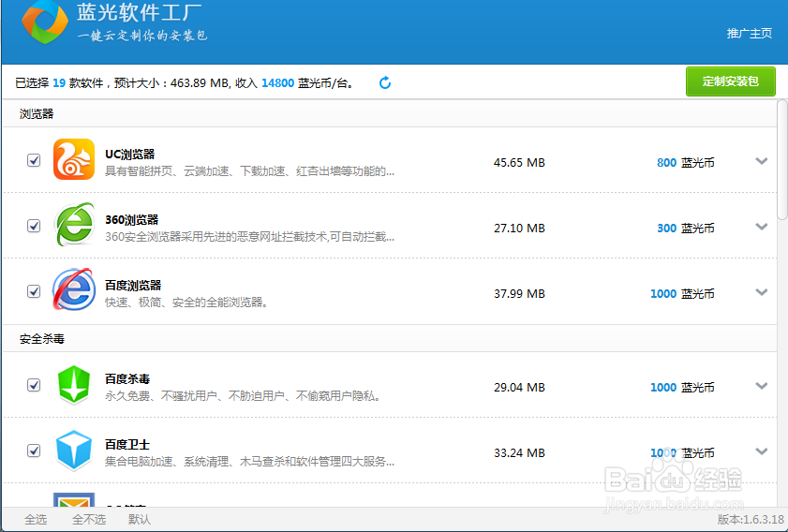Viewport: 788px width, 532px height.
Task: Click the 37.99 MB size value
Action: pos(519,294)
